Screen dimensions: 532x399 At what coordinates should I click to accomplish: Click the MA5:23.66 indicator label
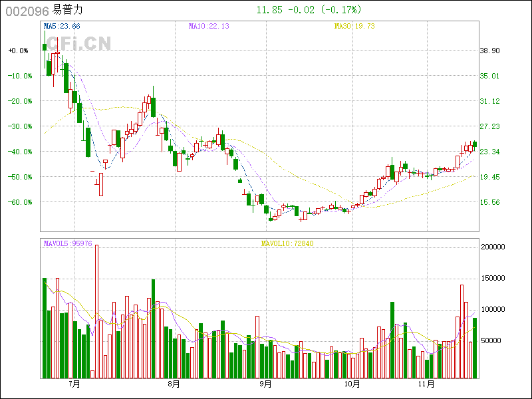[61, 27]
